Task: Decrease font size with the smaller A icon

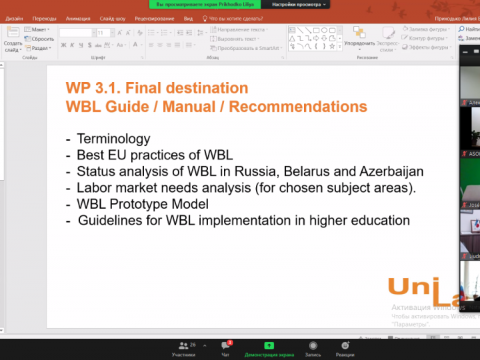Action: [128, 33]
